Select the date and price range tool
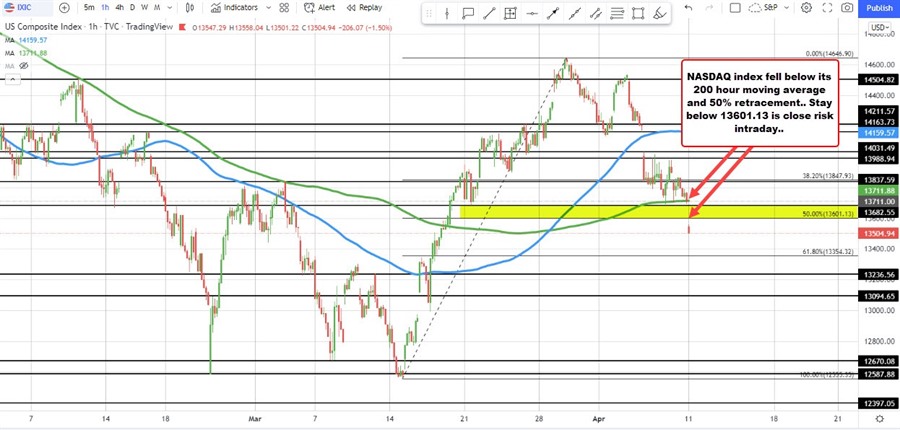The height and width of the screenshot is (430, 900). (511, 14)
